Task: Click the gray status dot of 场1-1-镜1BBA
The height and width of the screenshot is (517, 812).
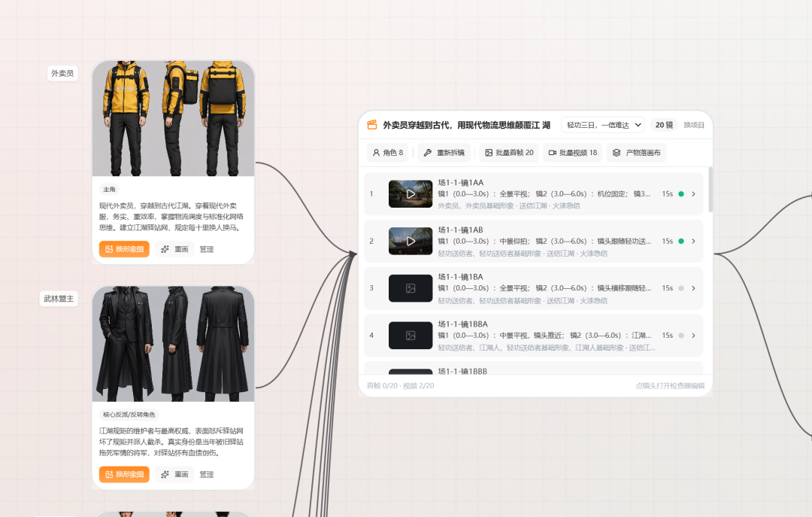Action: pyautogui.click(x=681, y=336)
